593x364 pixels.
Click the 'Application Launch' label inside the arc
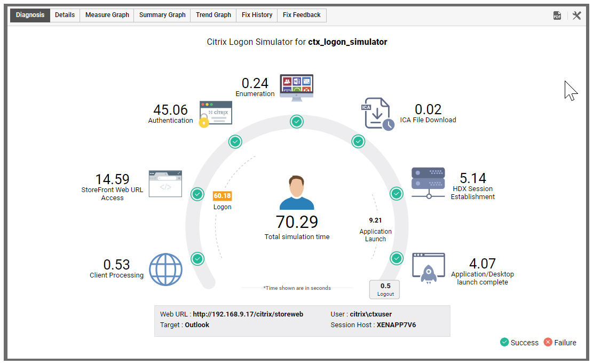(376, 235)
